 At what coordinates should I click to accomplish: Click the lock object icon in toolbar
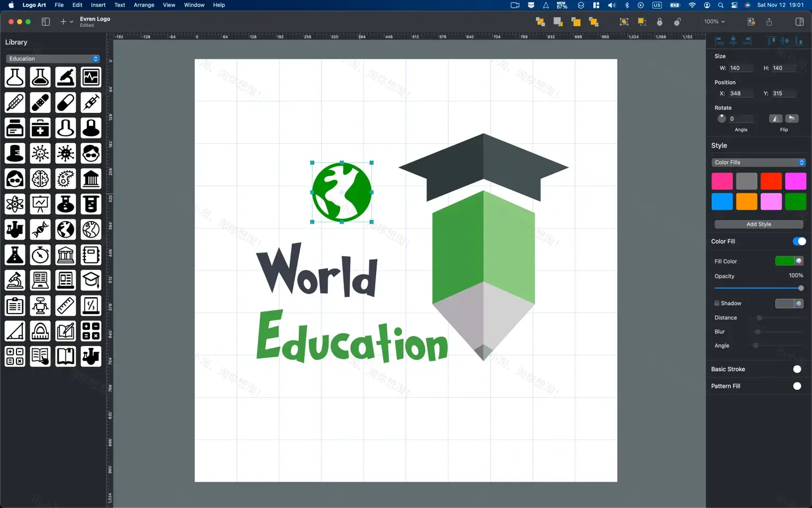(660, 22)
